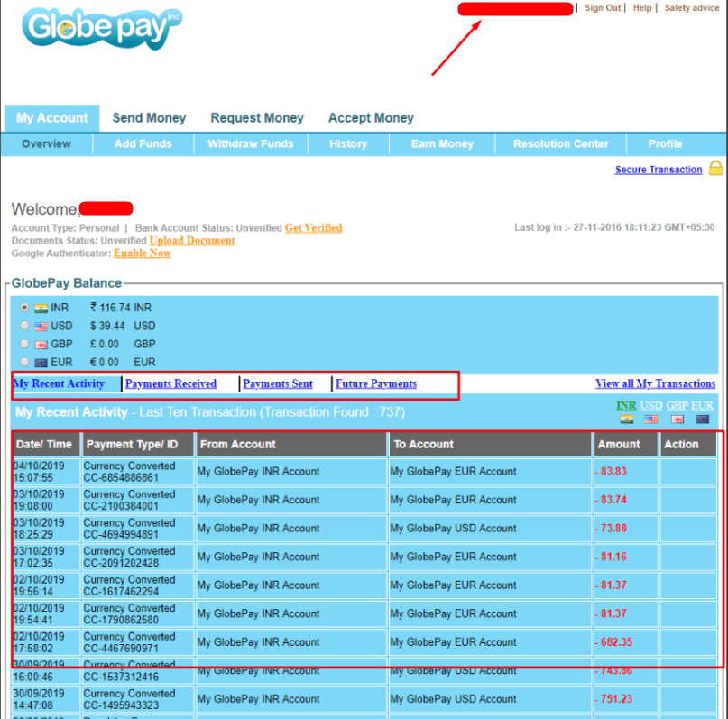Open Withdraw Funds submenu
Viewport: 728px width, 719px height.
point(251,144)
